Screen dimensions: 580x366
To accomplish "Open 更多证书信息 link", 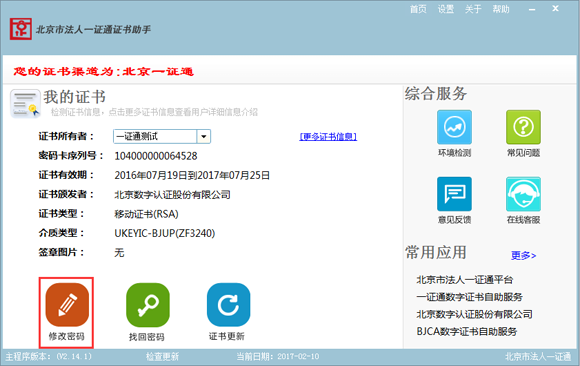I will tap(328, 137).
